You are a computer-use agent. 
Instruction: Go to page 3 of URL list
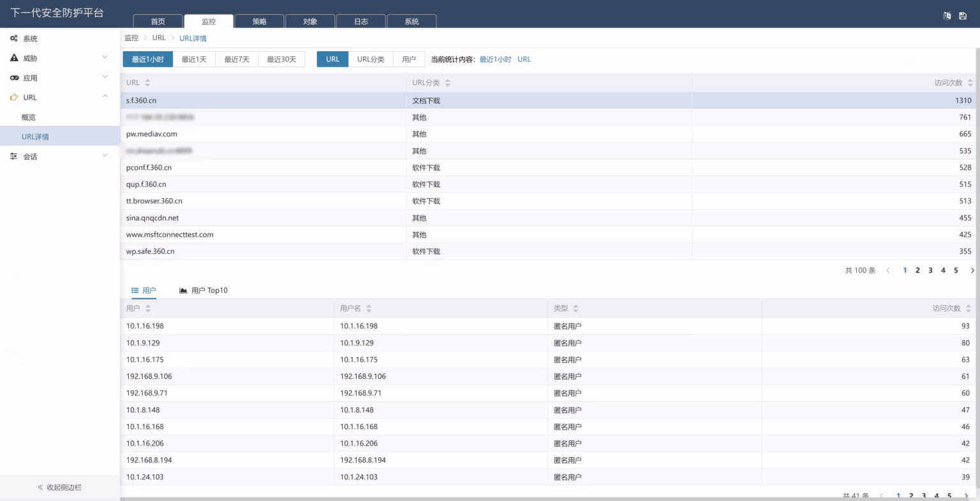click(x=930, y=270)
